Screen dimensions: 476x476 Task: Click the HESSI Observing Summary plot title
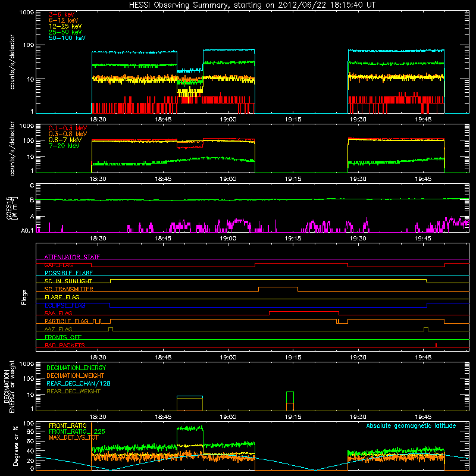click(x=252, y=5)
